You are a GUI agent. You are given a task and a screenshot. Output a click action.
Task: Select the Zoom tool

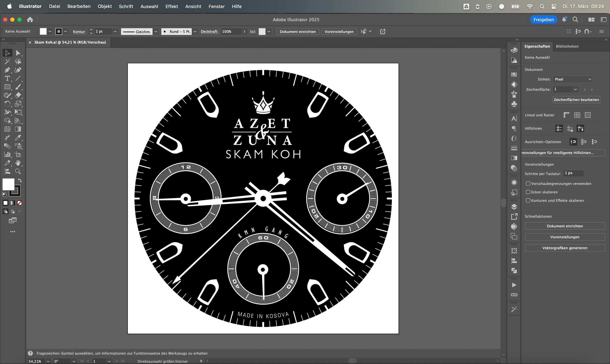click(18, 172)
